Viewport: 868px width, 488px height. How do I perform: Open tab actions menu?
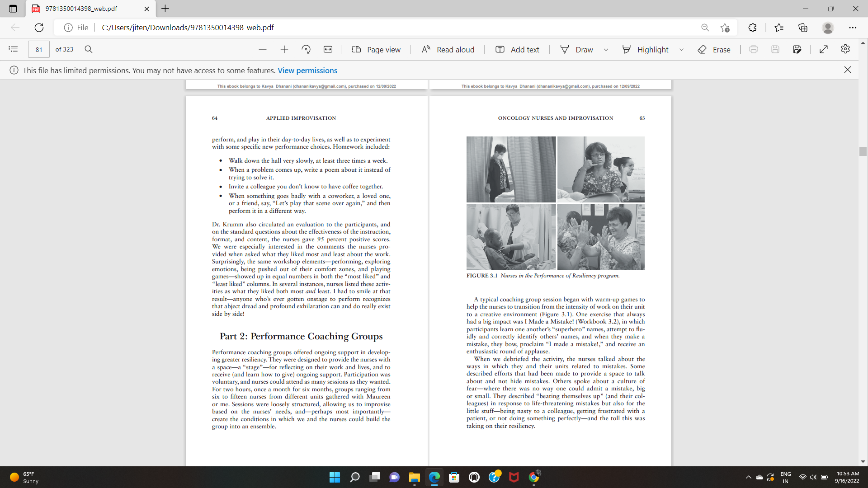click(13, 9)
